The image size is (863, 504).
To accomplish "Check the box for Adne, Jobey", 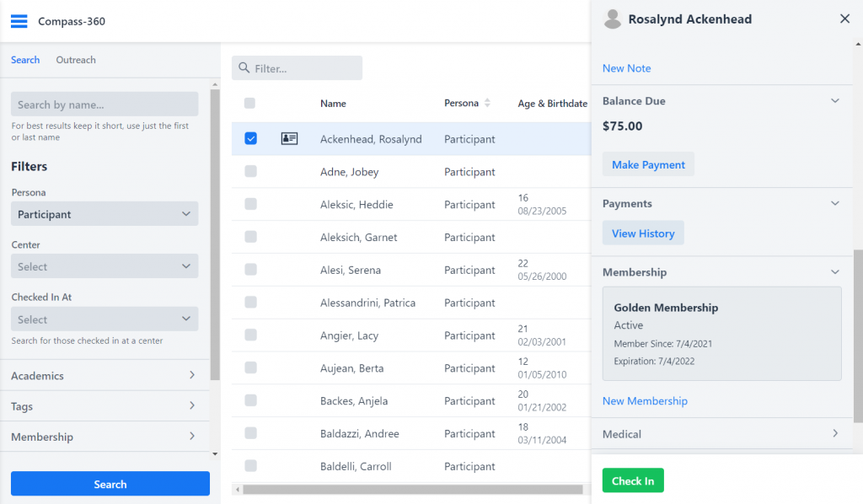I will pyautogui.click(x=250, y=172).
